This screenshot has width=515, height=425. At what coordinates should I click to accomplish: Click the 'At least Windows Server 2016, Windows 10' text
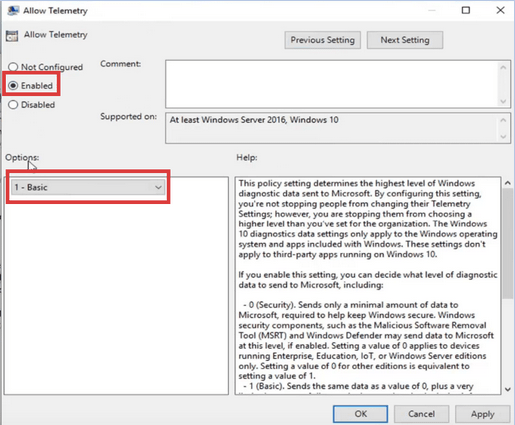tap(254, 120)
